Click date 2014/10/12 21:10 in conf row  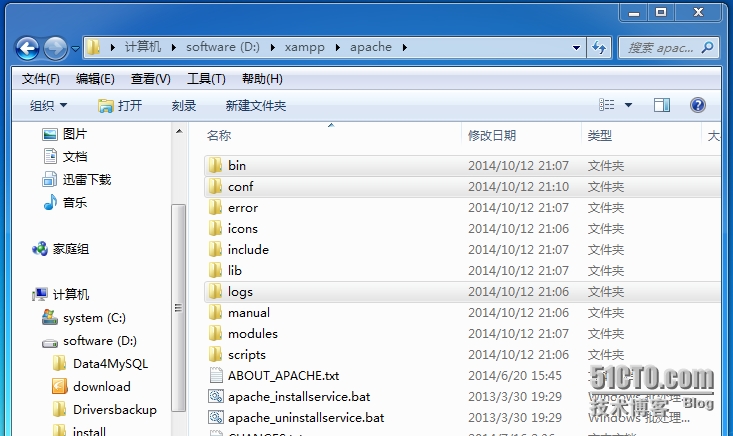click(518, 186)
